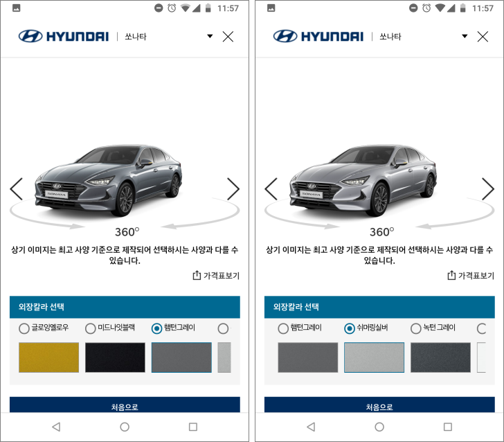Image resolution: width=504 pixels, height=442 pixels.
Task: Tap the 360° label in the left screen
Action: pyautogui.click(x=127, y=232)
